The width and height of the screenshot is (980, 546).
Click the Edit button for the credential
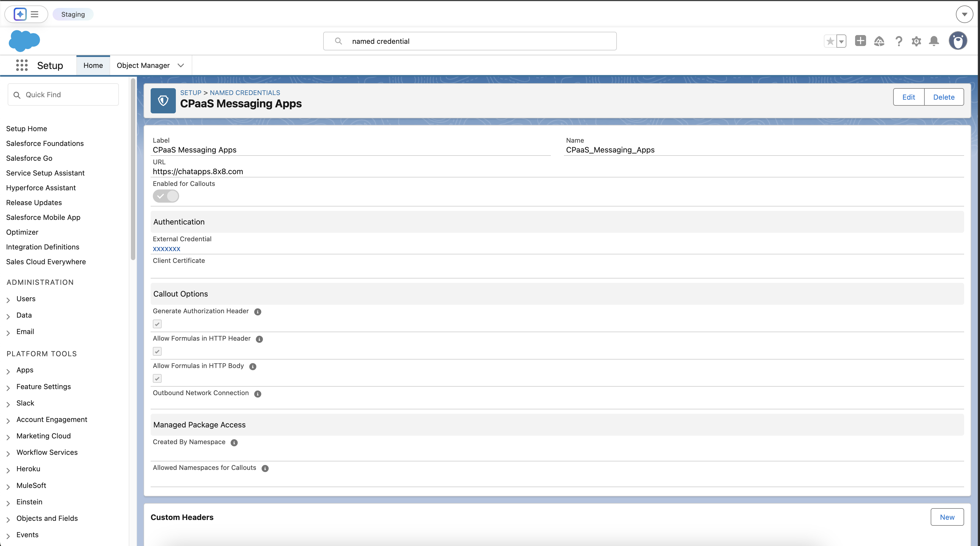tap(909, 97)
